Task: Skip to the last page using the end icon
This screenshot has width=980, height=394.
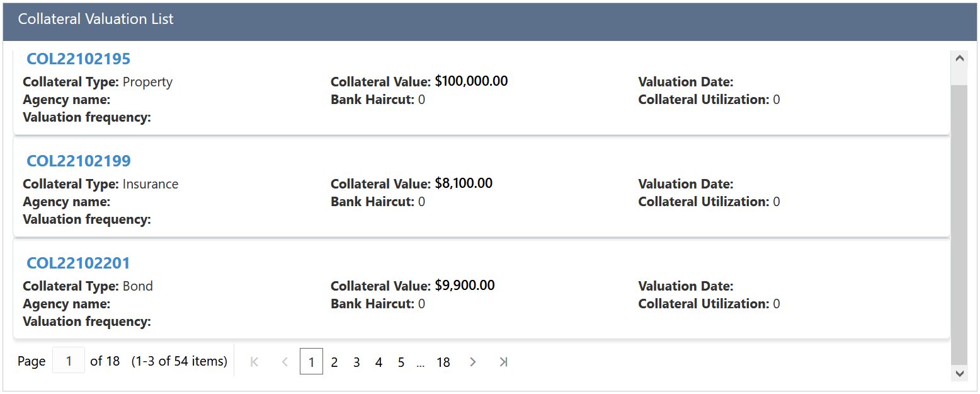Action: pos(503,361)
